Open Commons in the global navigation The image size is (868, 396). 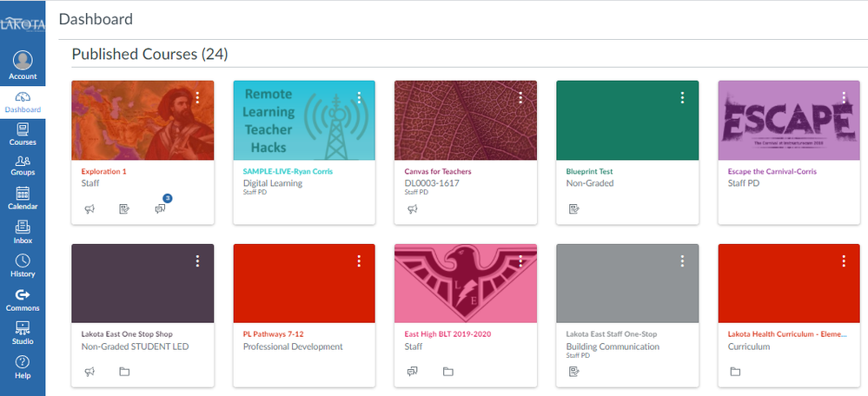point(23,299)
